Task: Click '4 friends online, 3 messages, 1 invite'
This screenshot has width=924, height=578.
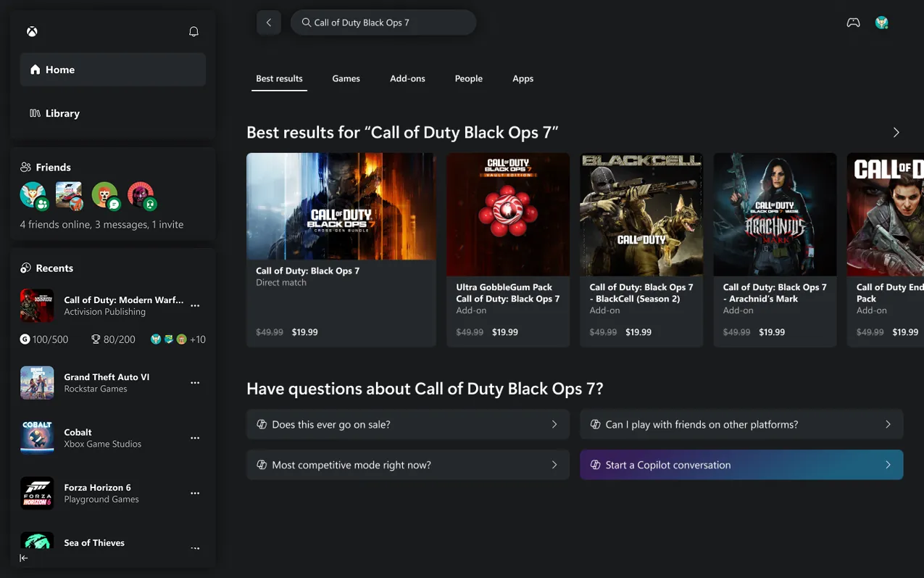Action: tap(101, 225)
